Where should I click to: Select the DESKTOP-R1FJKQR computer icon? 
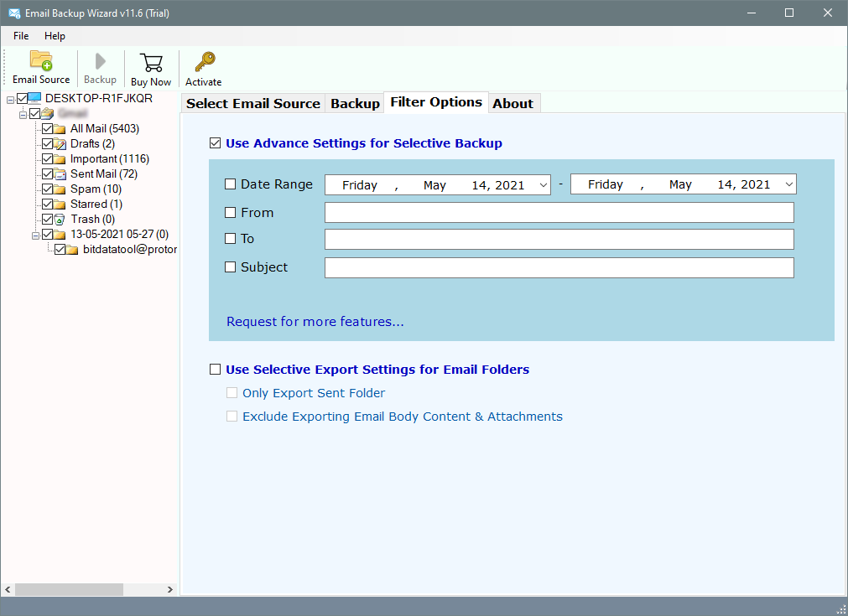(35, 99)
